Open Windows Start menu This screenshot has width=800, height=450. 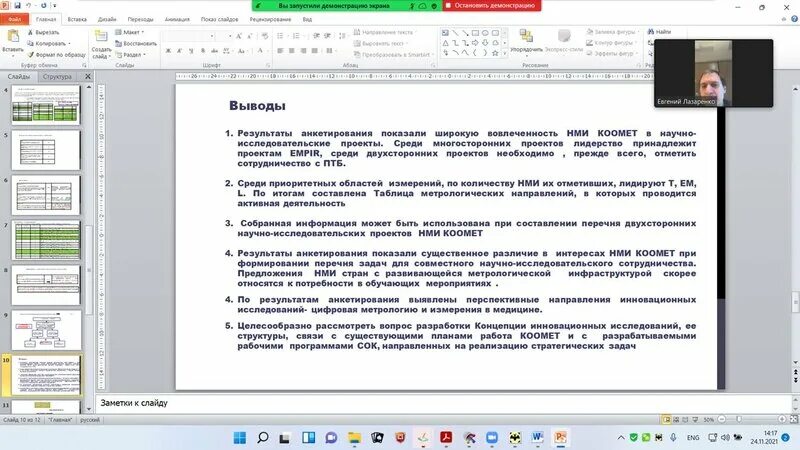[x=240, y=437]
